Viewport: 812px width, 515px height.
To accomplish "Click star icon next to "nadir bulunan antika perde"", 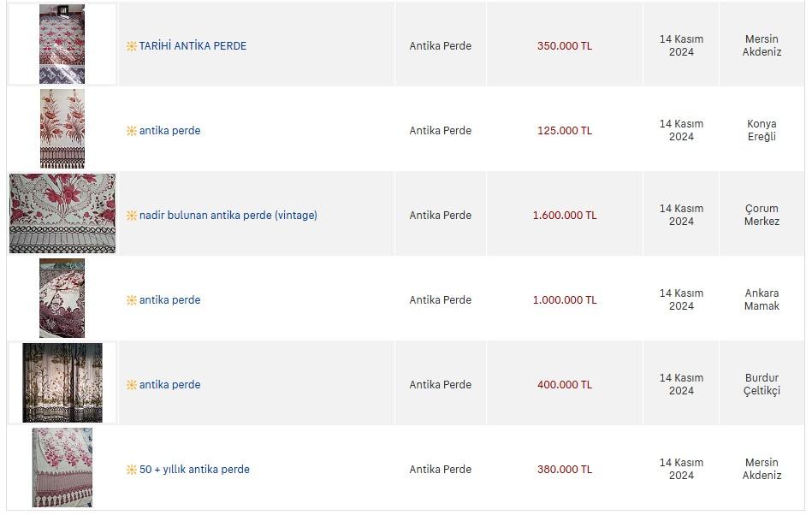I will (x=132, y=216).
